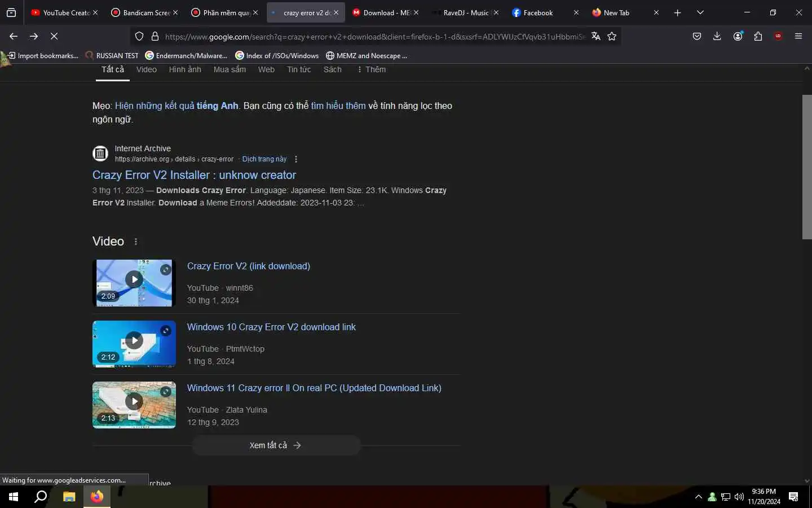812x508 pixels.
Task: Click the padlock site information icon
Action: tap(155, 36)
